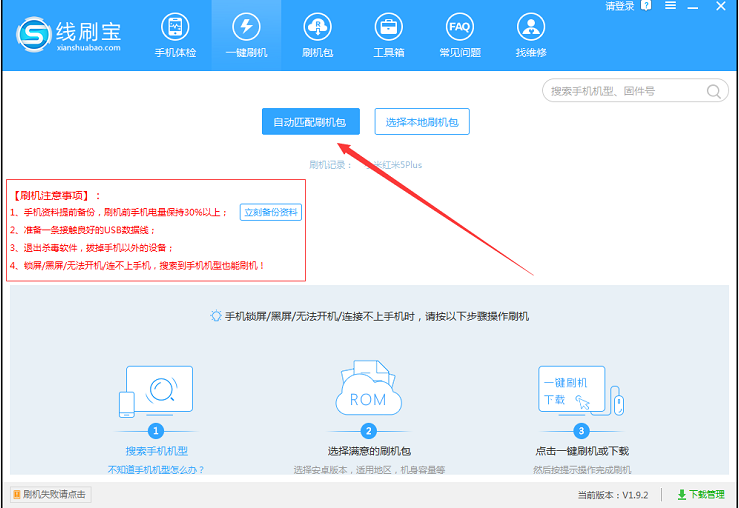Click the 搜索手机机型 step one illustration
The width and height of the screenshot is (739, 508).
click(x=156, y=392)
